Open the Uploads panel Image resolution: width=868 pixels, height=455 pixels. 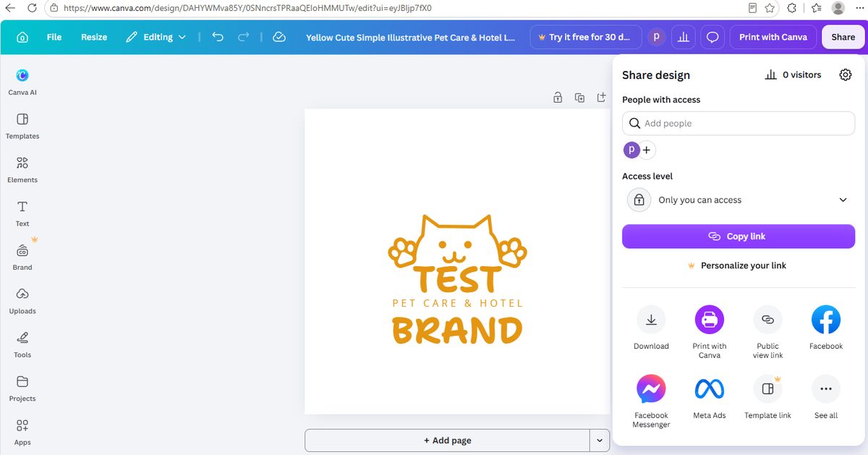coord(22,301)
